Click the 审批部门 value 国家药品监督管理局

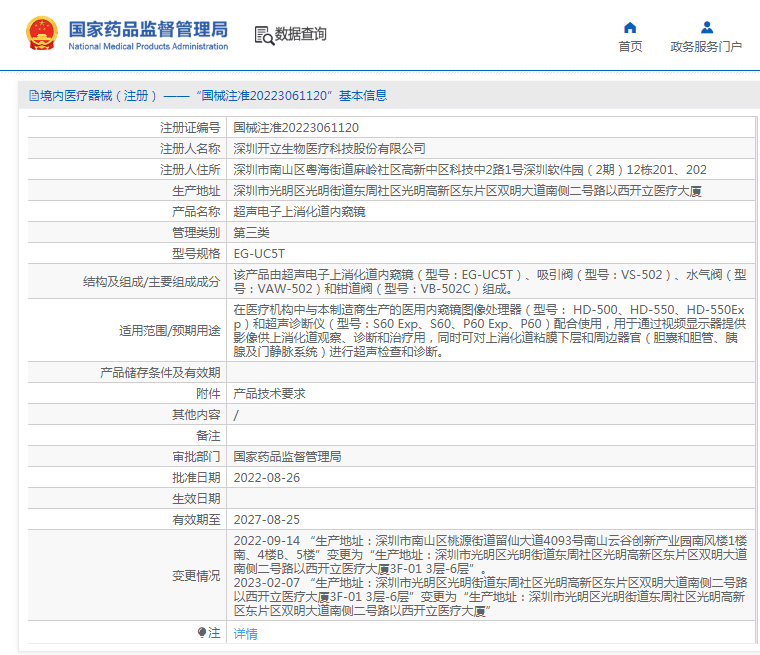(287, 457)
